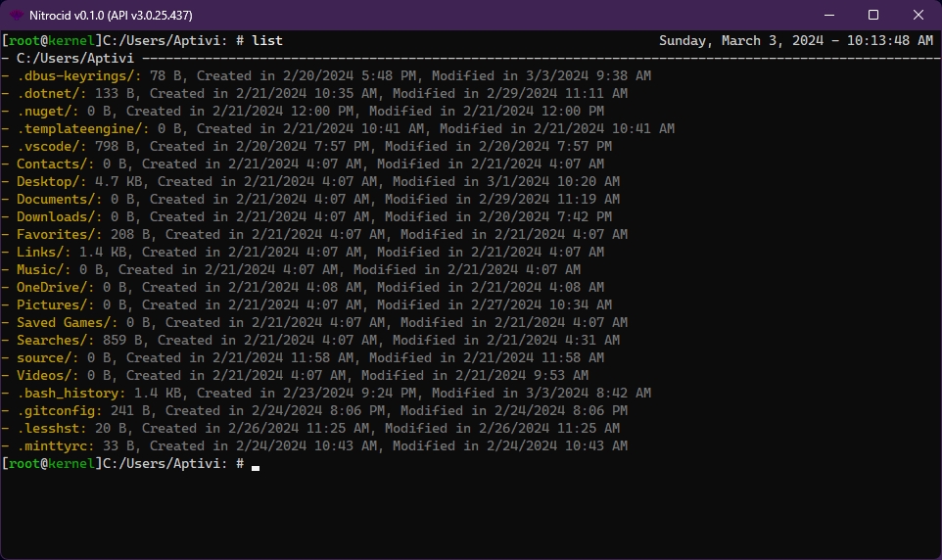
Task: Click the .dbus-keyrings/ directory entry
Action: [78, 76]
